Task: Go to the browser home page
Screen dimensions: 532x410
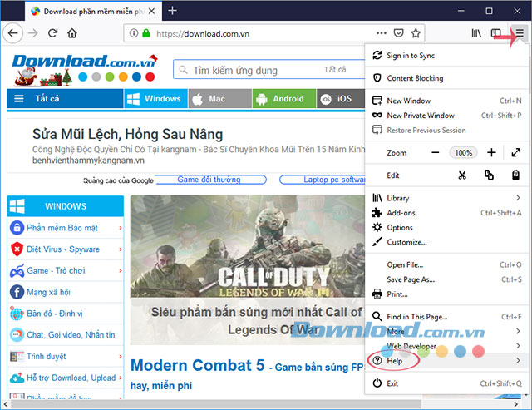Action: pyautogui.click(x=72, y=33)
